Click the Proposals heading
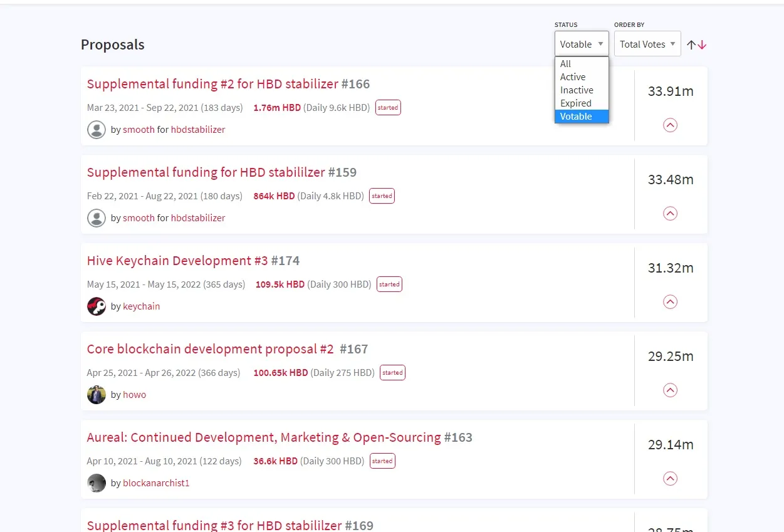This screenshot has width=784, height=532. click(x=113, y=45)
